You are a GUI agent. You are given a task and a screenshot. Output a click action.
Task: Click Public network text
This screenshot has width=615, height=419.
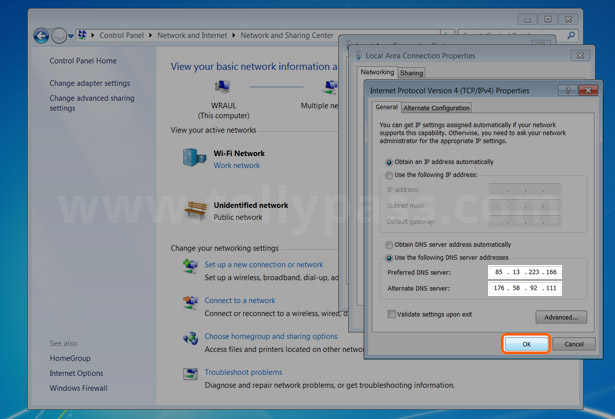(238, 217)
